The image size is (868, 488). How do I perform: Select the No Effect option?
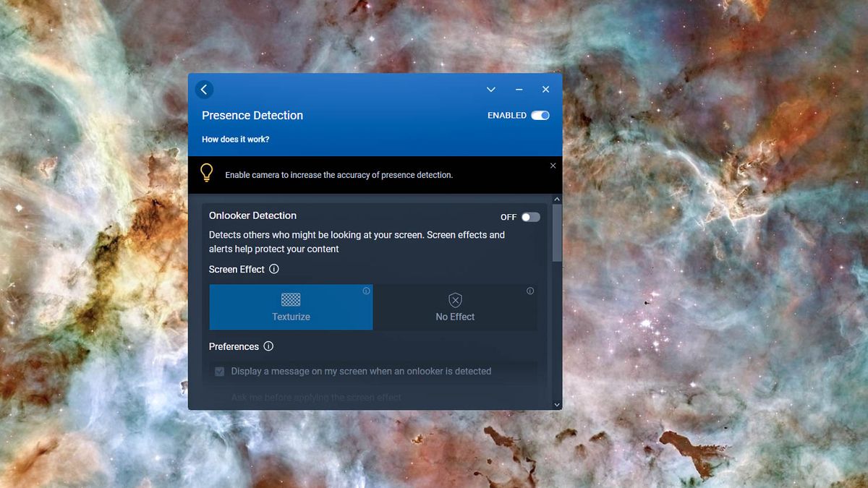point(455,307)
